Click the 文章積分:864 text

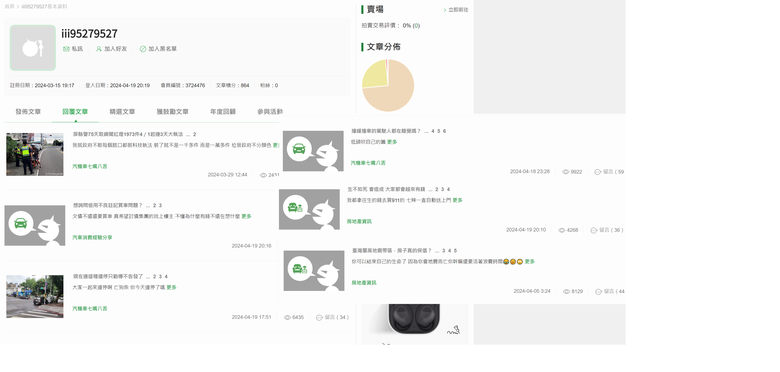pos(232,86)
